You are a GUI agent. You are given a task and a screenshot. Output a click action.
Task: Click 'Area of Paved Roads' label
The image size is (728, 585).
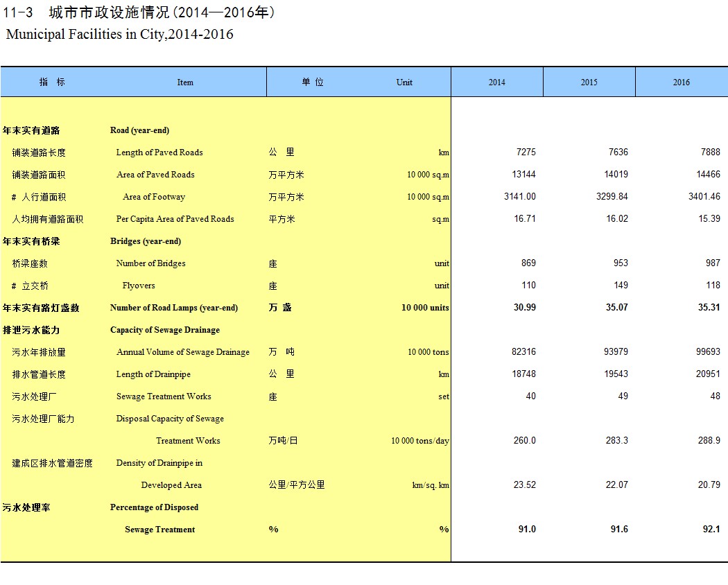(155, 175)
